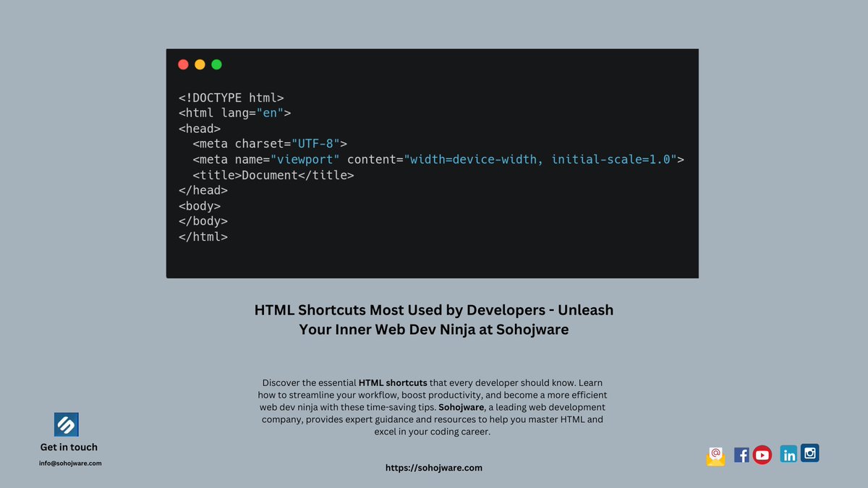Click the '<!DOCTYPE html>' code line
This screenshot has width=868, height=488.
pos(231,98)
